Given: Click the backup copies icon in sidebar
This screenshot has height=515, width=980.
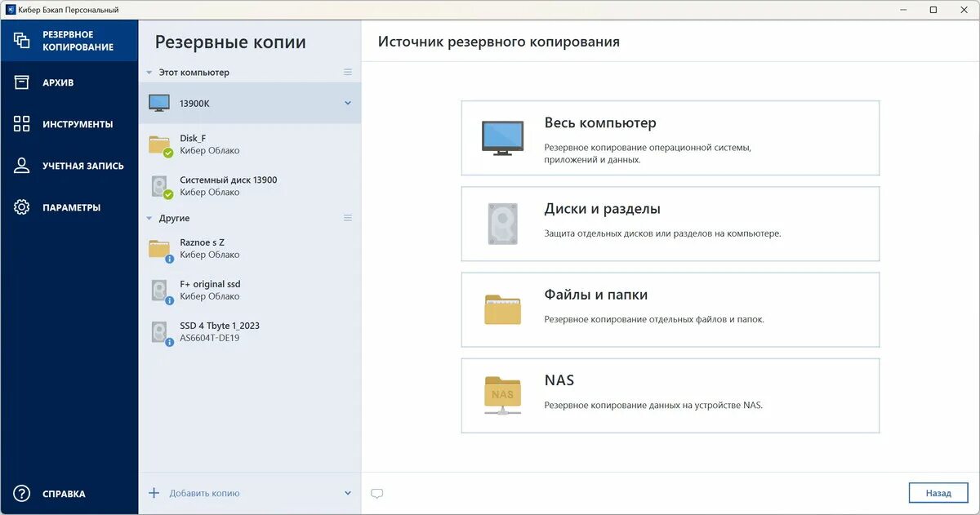Looking at the screenshot, I should (x=22, y=40).
